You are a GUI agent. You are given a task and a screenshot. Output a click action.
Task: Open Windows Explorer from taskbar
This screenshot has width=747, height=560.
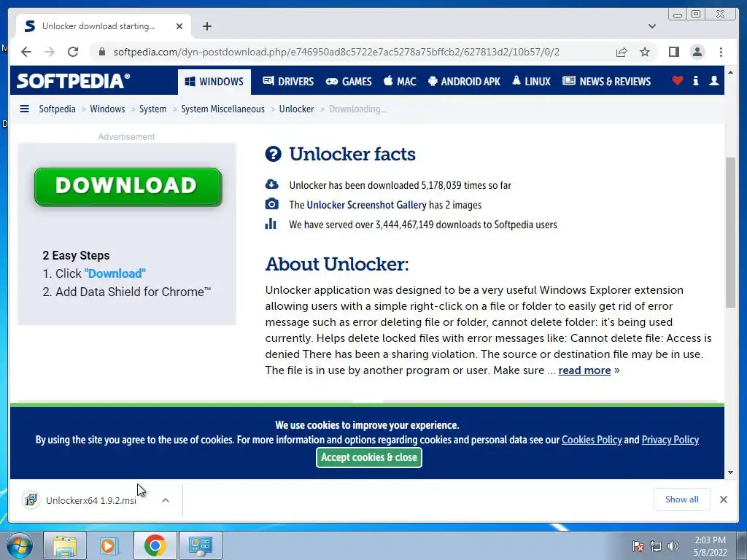click(x=65, y=545)
